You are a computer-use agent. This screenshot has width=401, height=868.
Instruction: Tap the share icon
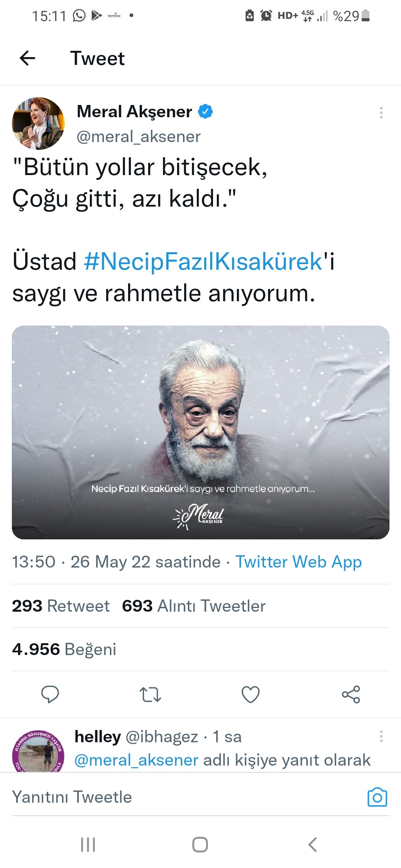[351, 694]
